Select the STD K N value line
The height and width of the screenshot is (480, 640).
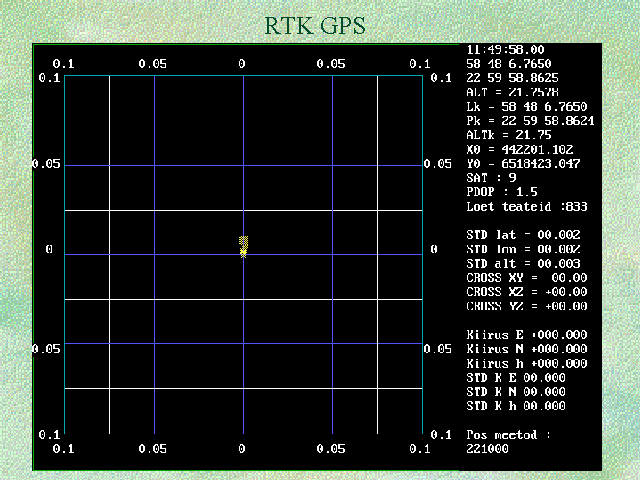[516, 392]
